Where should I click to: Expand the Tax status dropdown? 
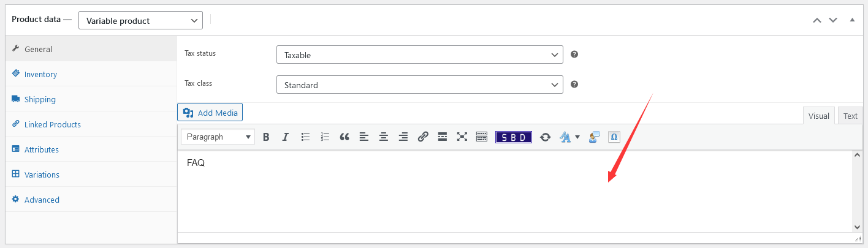click(420, 54)
